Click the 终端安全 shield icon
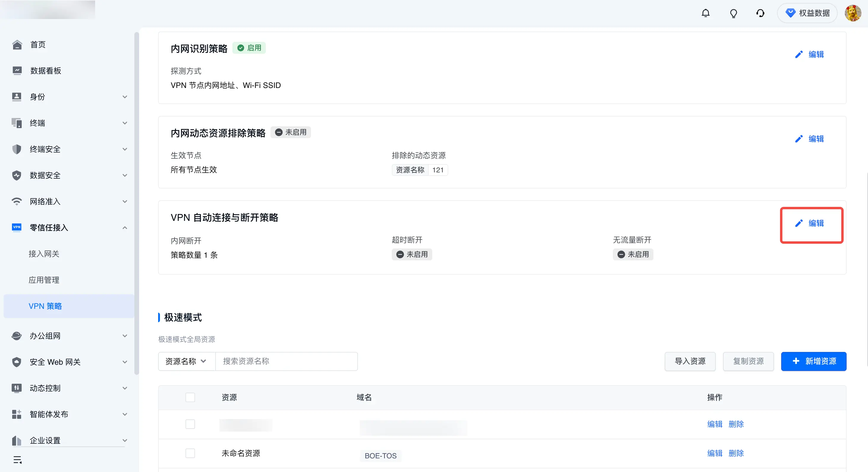The height and width of the screenshot is (472, 868). point(17,149)
